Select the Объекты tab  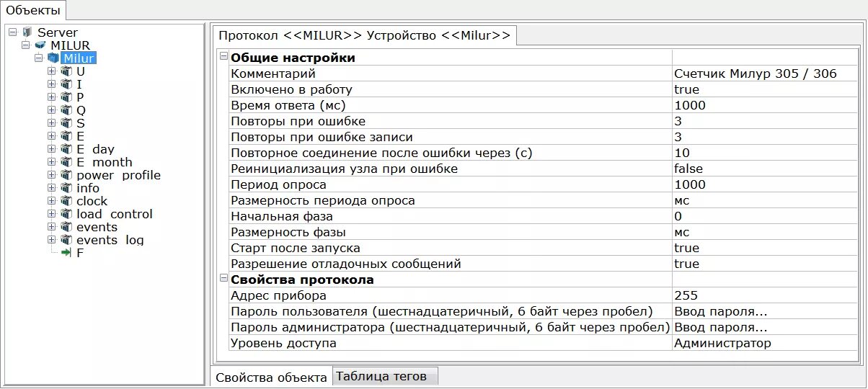click(33, 10)
